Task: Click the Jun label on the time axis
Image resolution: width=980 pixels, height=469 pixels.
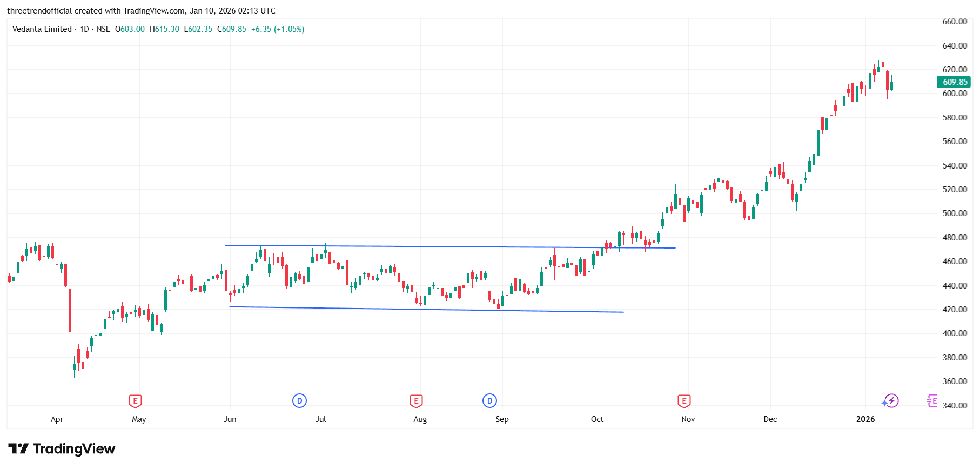Action: click(x=230, y=419)
